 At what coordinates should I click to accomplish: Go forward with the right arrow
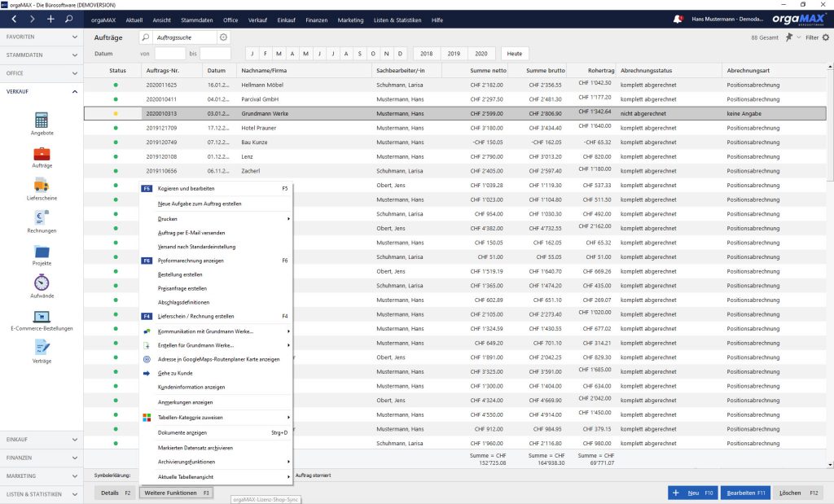pos(33,20)
